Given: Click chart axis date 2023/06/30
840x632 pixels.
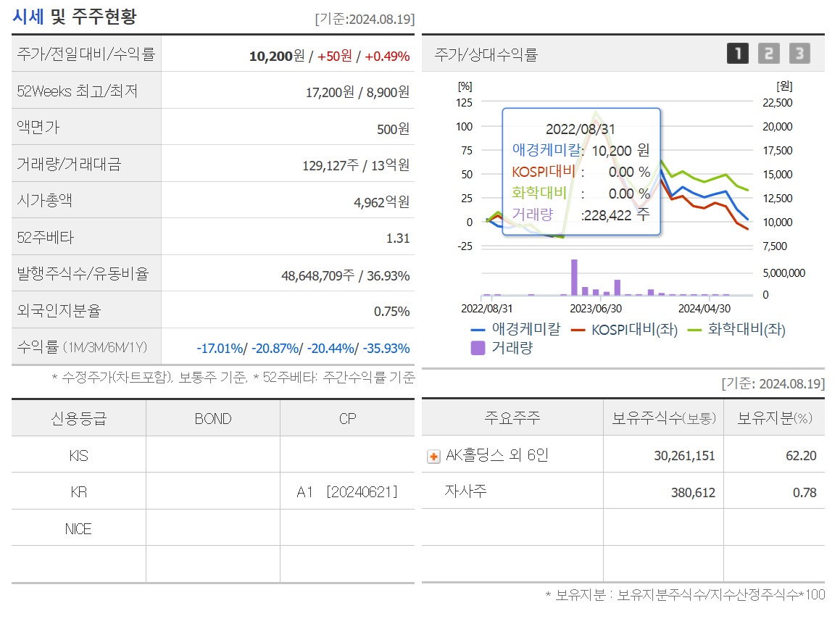Looking at the screenshot, I should click(x=596, y=309).
